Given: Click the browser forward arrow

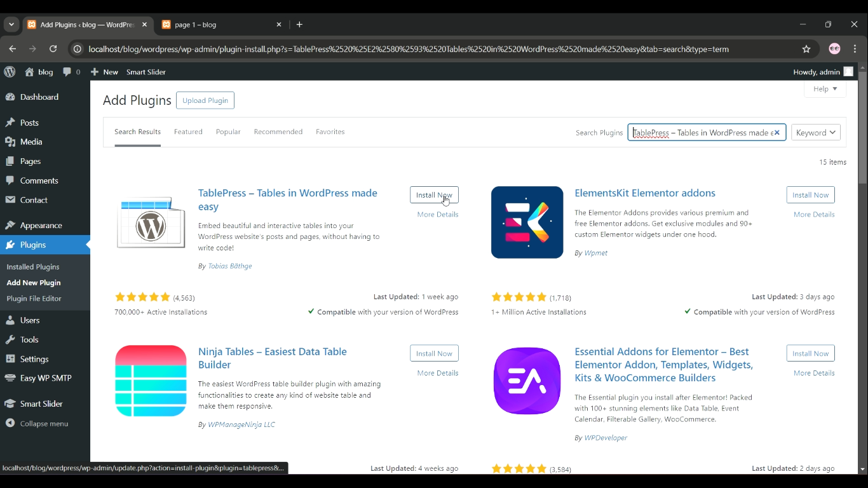Looking at the screenshot, I should coord(33,49).
